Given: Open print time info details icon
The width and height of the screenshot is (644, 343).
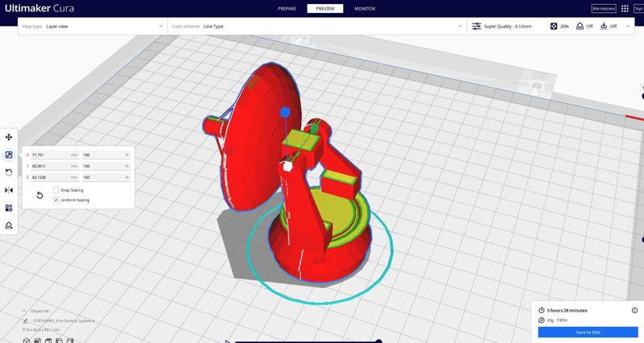Looking at the screenshot, I should tap(634, 311).
